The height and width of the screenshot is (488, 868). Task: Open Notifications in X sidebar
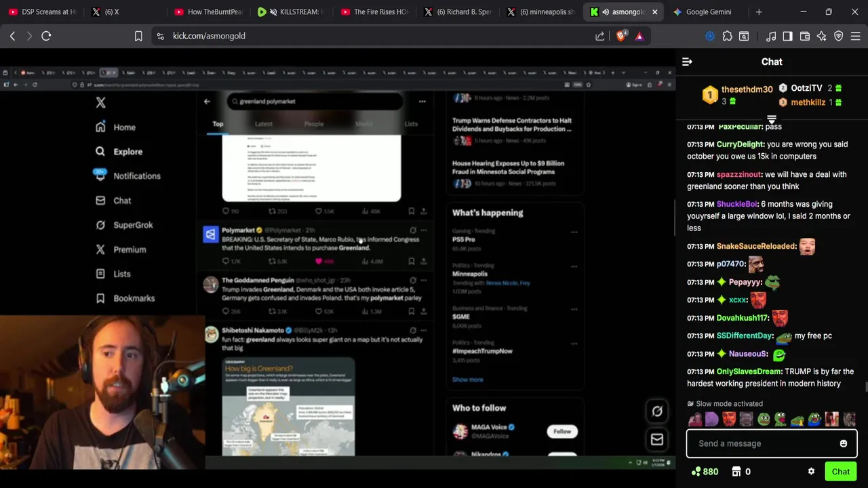[x=127, y=176]
